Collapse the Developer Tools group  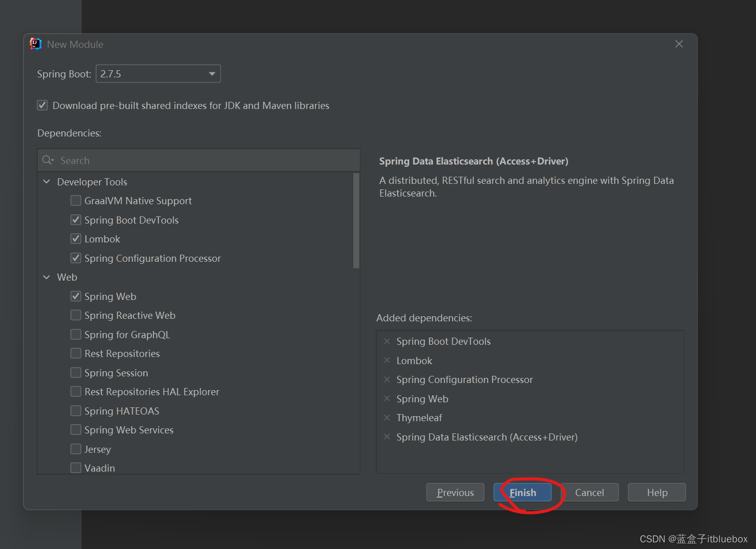tap(46, 182)
